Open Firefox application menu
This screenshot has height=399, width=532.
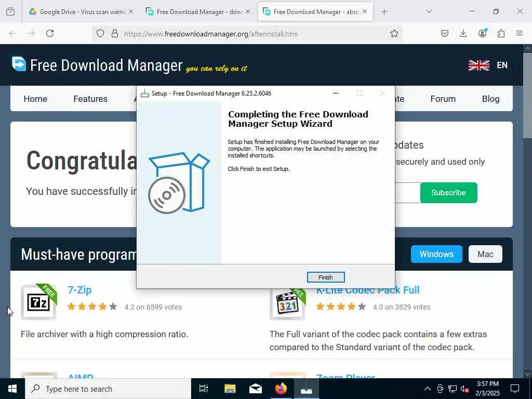click(x=520, y=33)
